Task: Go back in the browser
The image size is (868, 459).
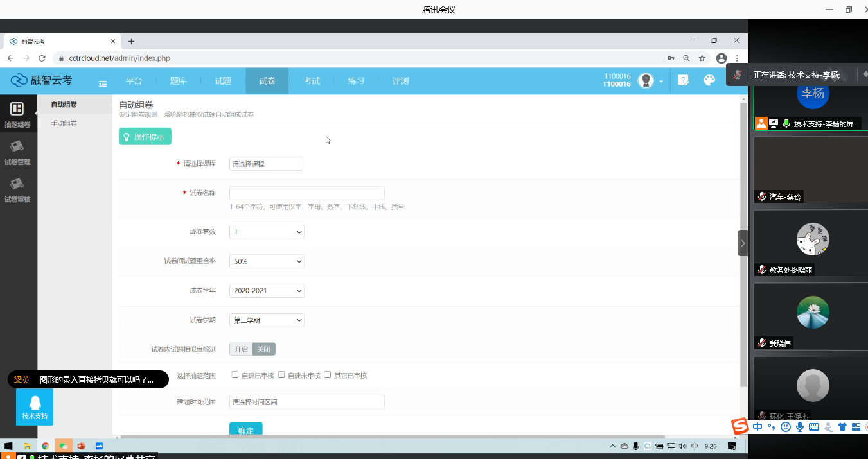Action: [10, 58]
